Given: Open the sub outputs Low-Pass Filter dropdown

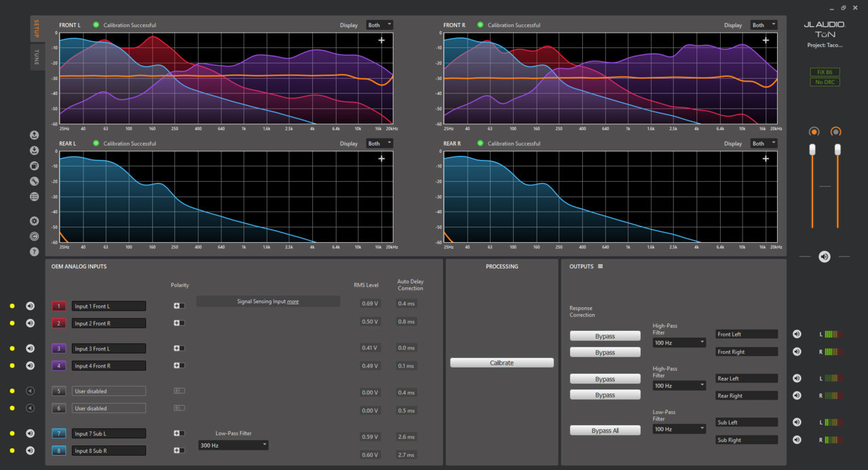Looking at the screenshot, I should [x=679, y=429].
